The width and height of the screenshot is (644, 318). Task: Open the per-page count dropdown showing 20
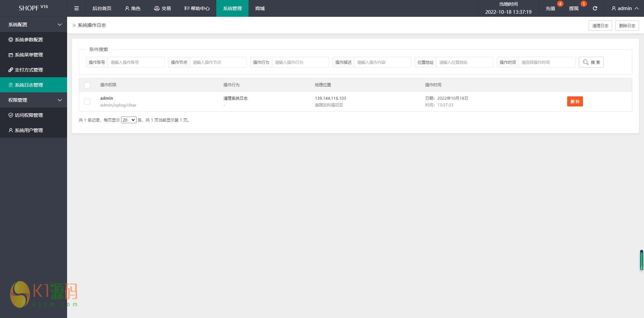tap(129, 120)
